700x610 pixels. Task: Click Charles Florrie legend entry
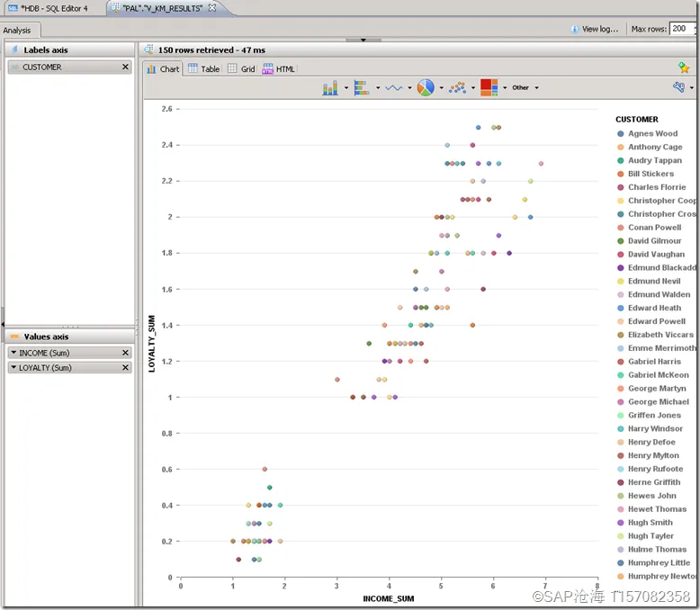[x=651, y=187]
